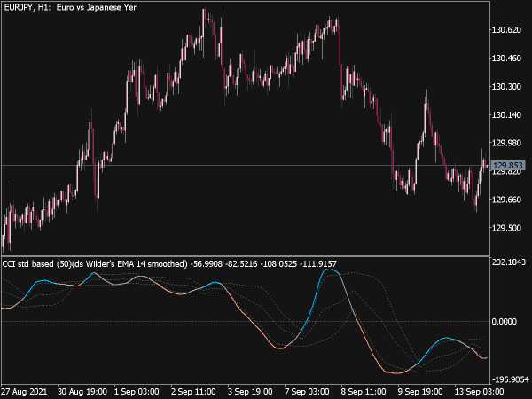Click the 0.0000 indicator zero level label

pyautogui.click(x=505, y=321)
